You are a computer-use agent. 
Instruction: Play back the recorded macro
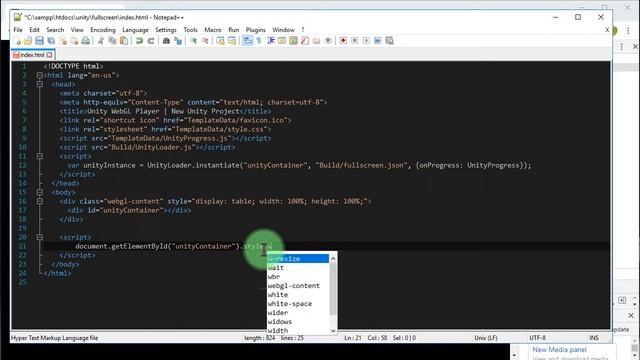(366, 40)
